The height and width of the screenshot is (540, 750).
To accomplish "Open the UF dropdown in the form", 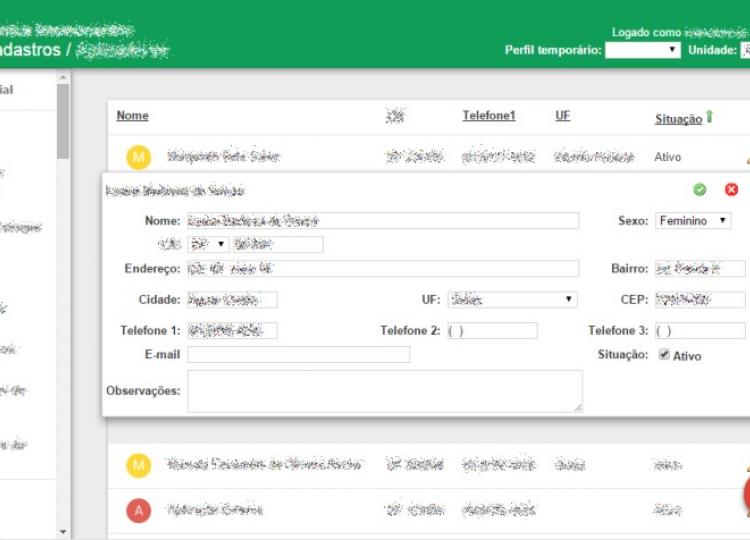I will pyautogui.click(x=512, y=299).
